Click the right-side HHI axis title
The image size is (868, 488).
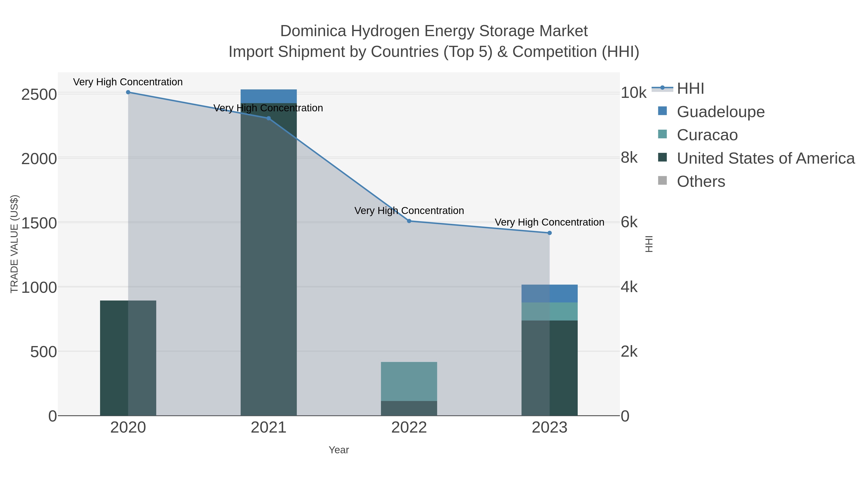649,244
